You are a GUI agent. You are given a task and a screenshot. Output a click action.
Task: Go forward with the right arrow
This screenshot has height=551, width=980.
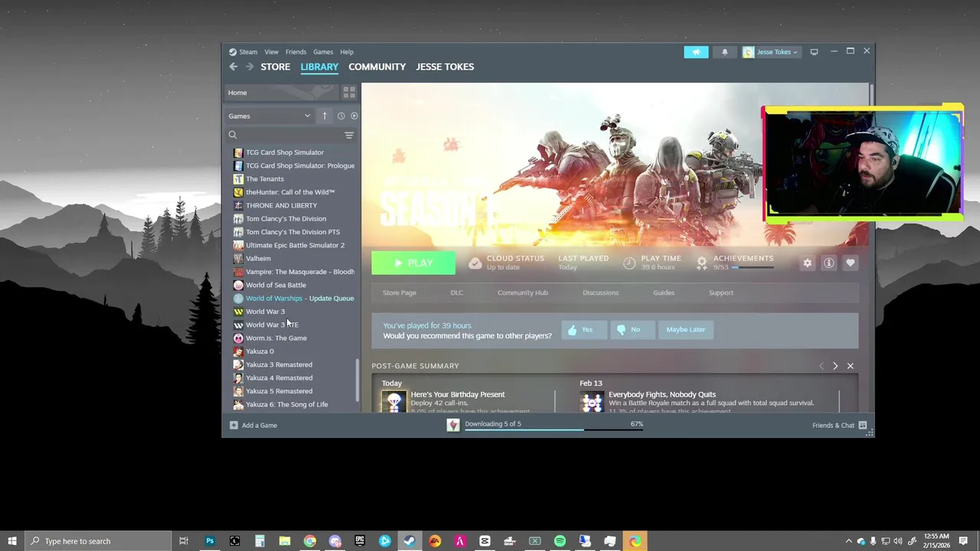tap(249, 67)
